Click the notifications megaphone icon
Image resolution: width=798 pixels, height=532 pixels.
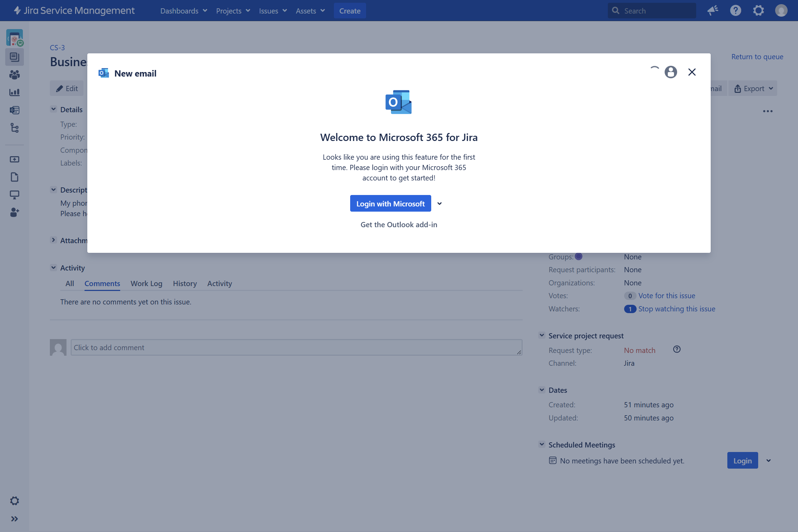coord(712,11)
